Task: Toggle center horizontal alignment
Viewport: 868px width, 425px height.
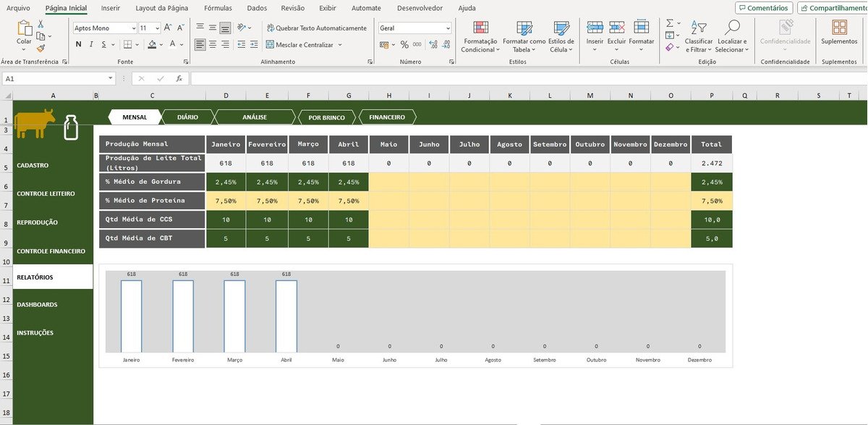Action: (212, 44)
